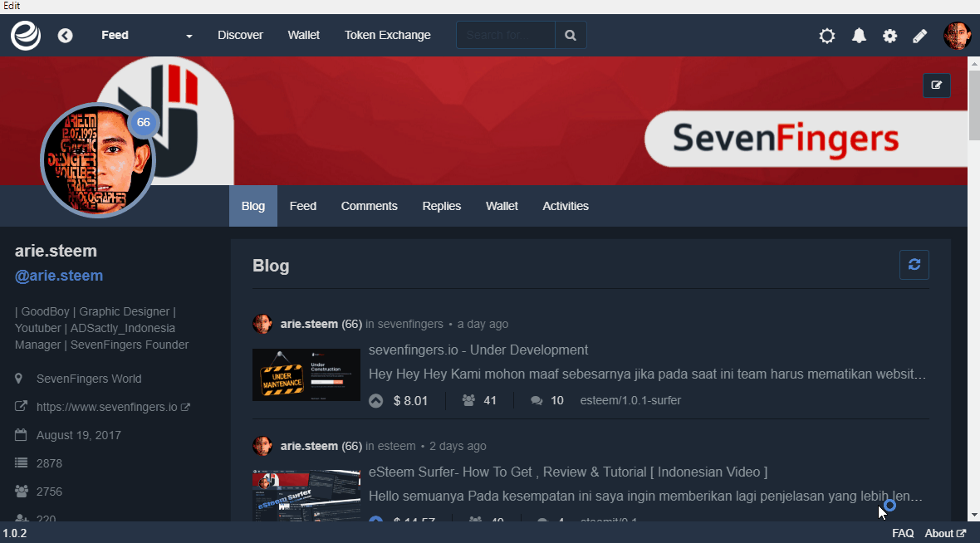
Task: Click 'a day ago' timestamp
Action: 483,324
